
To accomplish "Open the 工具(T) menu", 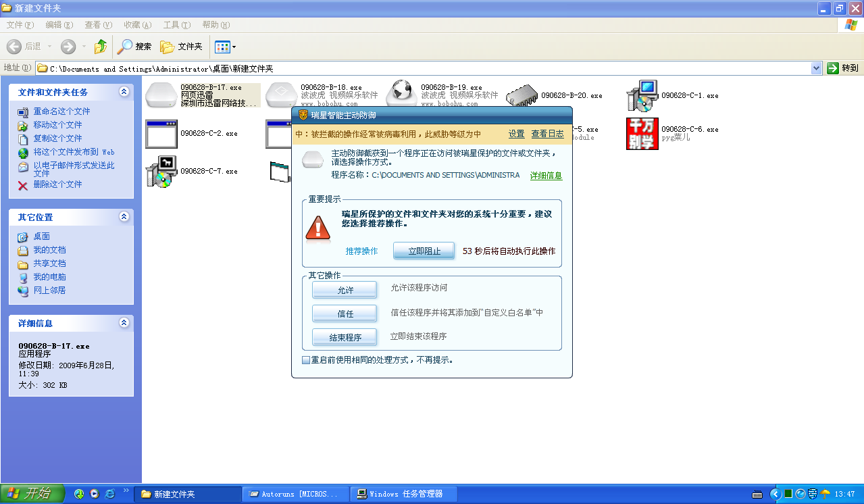I will click(176, 25).
